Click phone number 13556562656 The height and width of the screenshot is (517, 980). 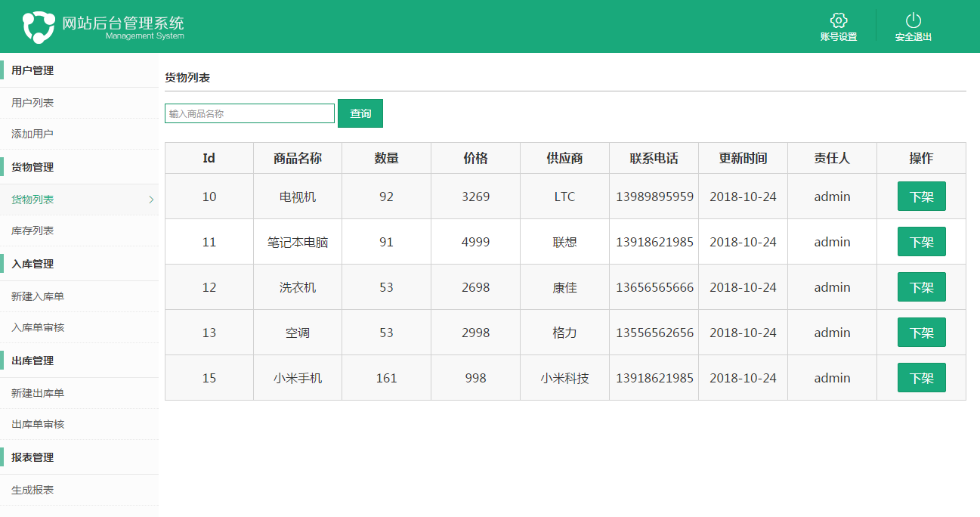pos(654,333)
